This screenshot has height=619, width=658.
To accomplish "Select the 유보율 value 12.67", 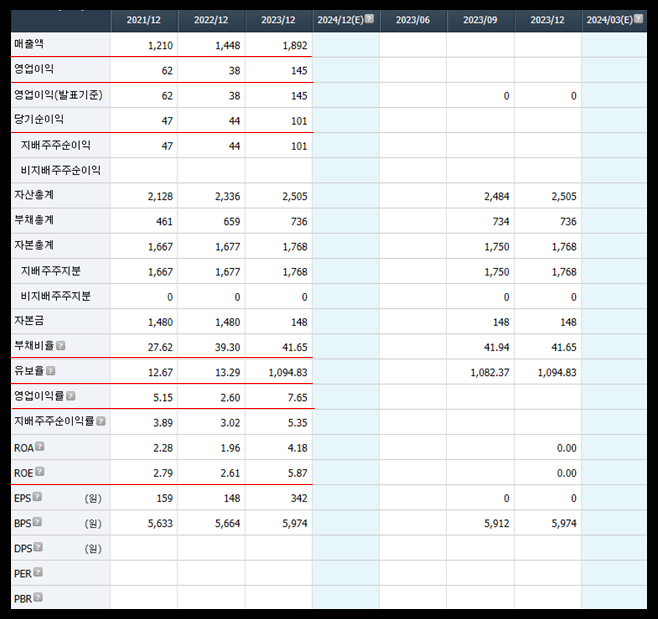I will click(160, 373).
